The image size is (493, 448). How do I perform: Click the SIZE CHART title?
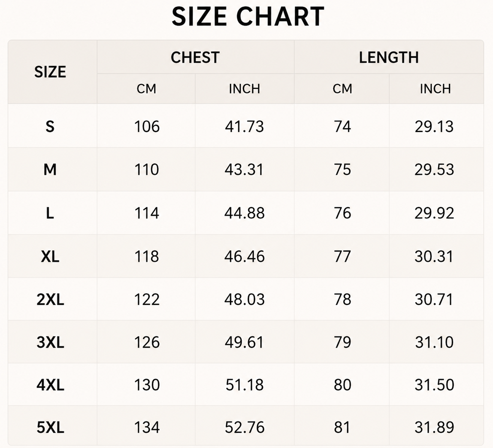tap(248, 16)
